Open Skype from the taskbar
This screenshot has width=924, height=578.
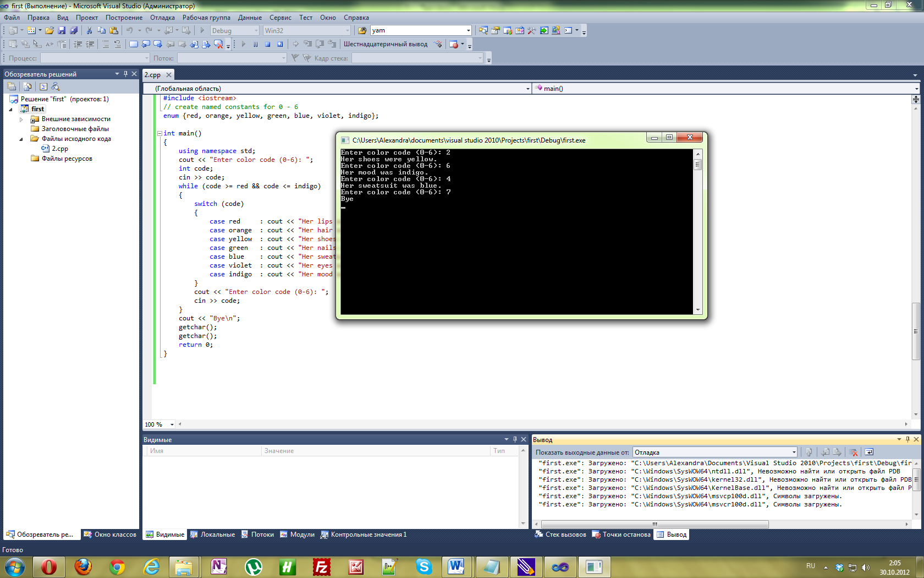(x=424, y=566)
